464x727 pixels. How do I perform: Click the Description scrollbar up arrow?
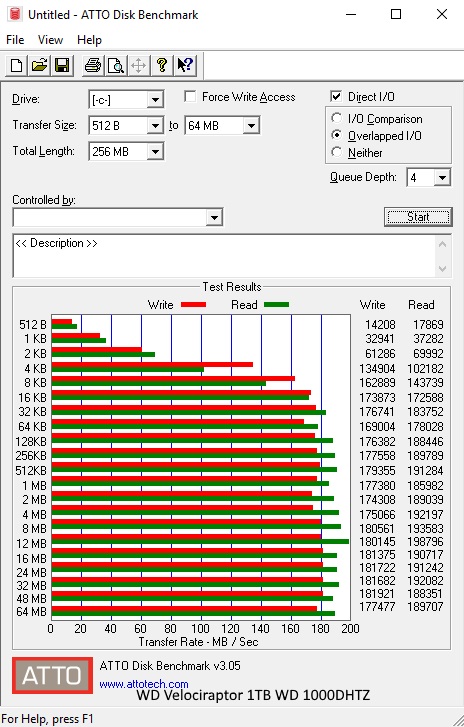pos(443,244)
